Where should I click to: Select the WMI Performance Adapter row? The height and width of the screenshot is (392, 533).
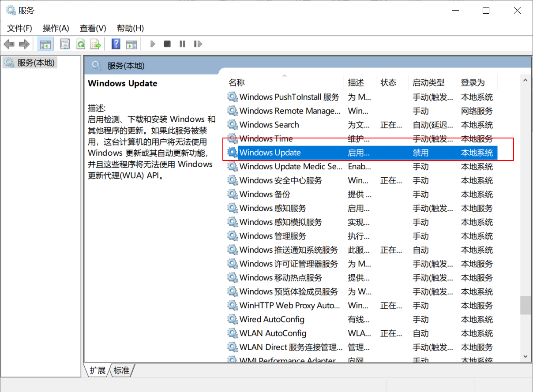coord(362,360)
